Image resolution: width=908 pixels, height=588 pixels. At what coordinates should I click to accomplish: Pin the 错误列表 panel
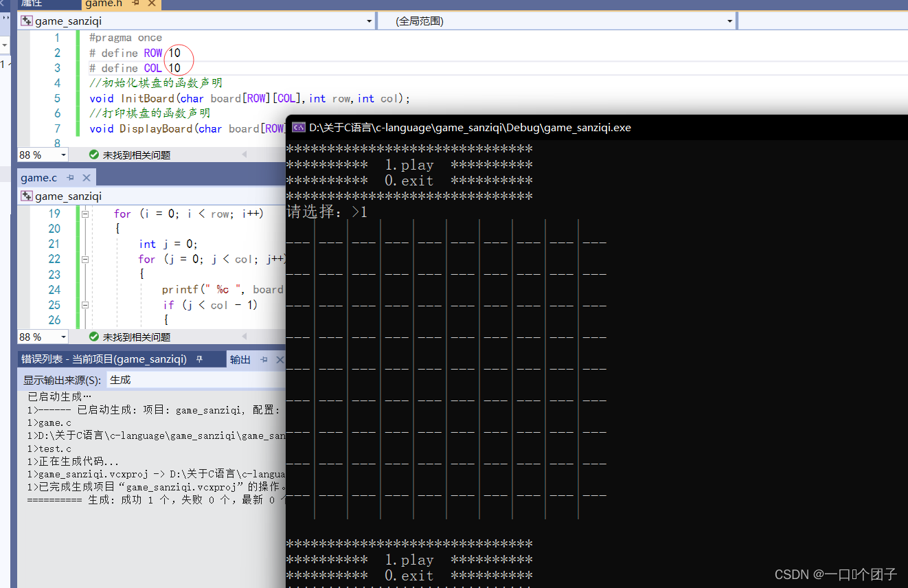point(200,359)
